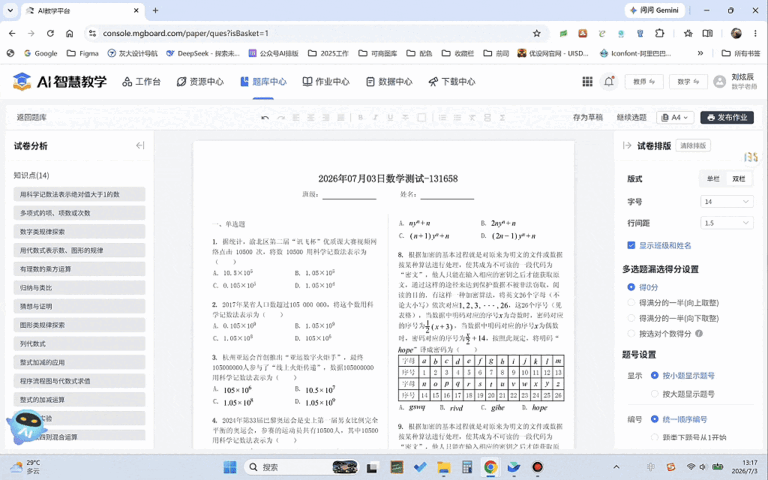Click 存为草稿 to save draft

click(588, 118)
